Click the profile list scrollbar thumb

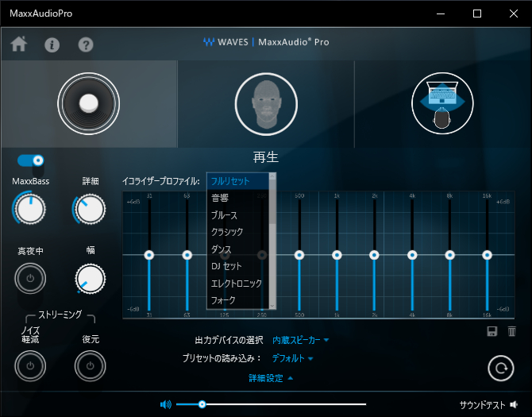[272, 202]
